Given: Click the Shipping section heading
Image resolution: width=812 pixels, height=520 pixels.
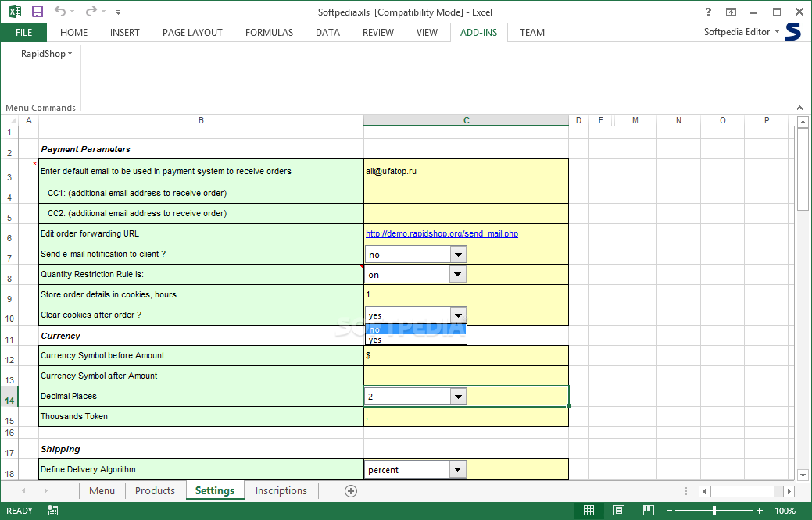Looking at the screenshot, I should [x=61, y=449].
